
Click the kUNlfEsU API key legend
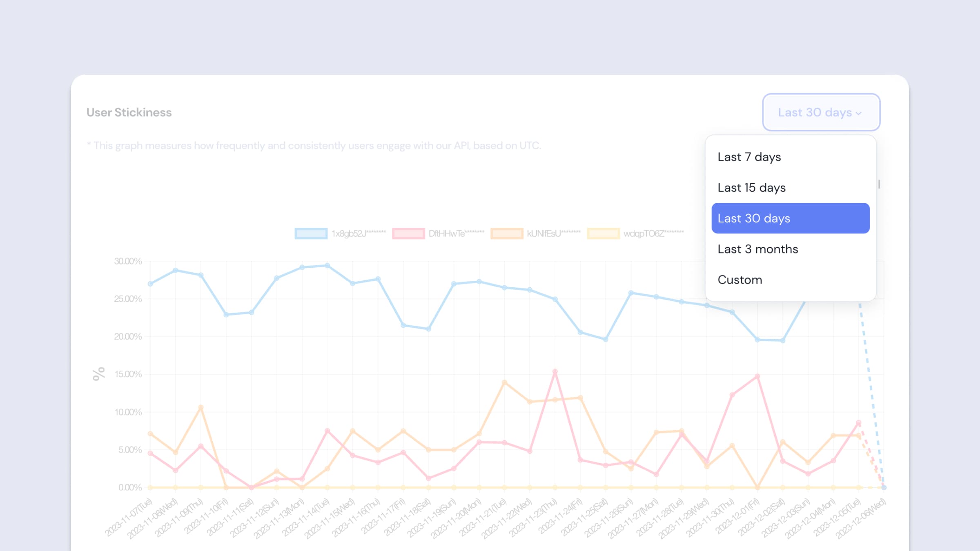pyautogui.click(x=539, y=233)
